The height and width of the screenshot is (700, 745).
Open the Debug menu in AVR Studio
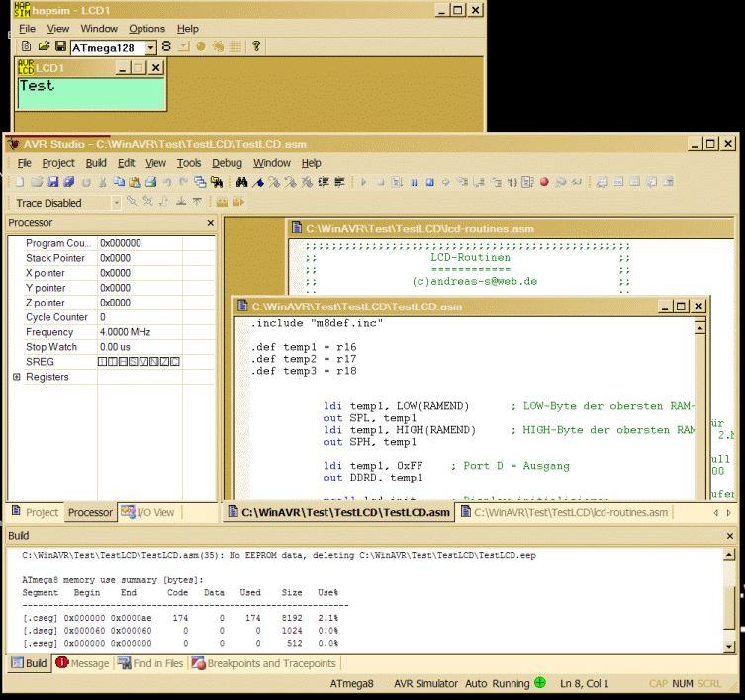click(227, 163)
